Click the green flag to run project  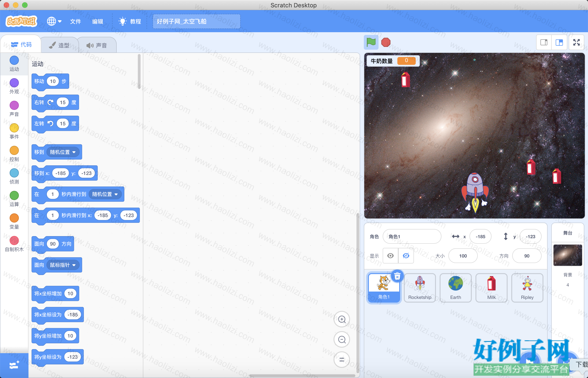[x=371, y=43]
